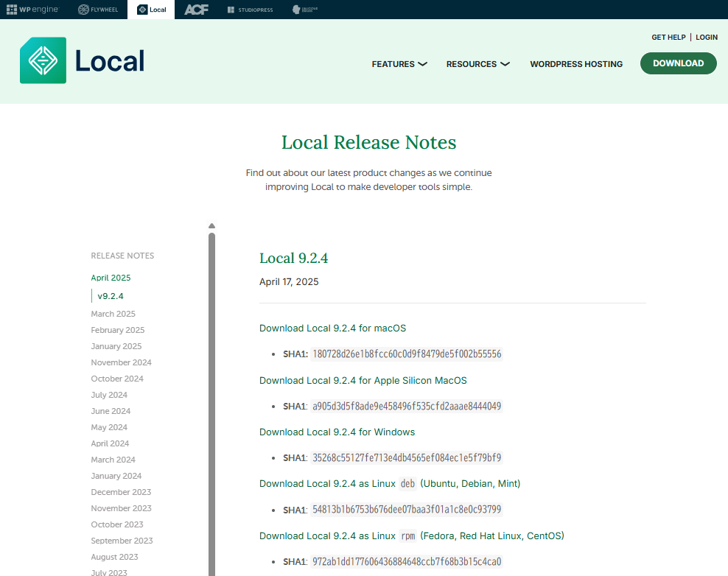Click the Local Release Notes page title
This screenshot has height=576, width=728.
point(368,142)
